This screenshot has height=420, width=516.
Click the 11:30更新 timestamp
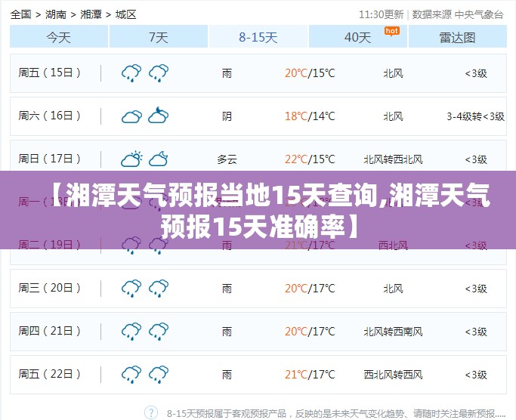click(381, 14)
